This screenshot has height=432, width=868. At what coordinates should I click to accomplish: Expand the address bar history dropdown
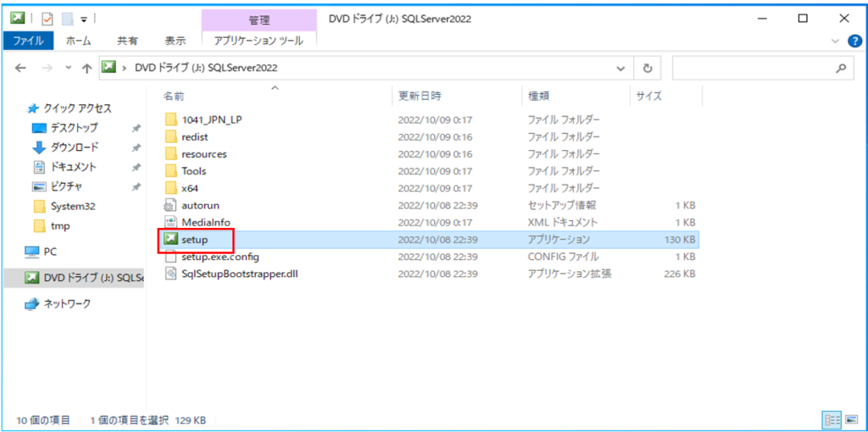pos(621,68)
